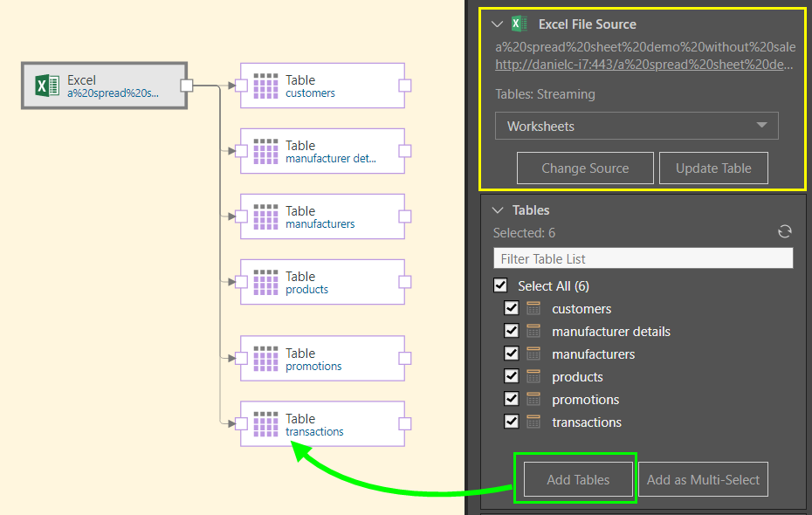Click the Add Tables button
Viewport: 812px width, 515px height.
(x=577, y=479)
